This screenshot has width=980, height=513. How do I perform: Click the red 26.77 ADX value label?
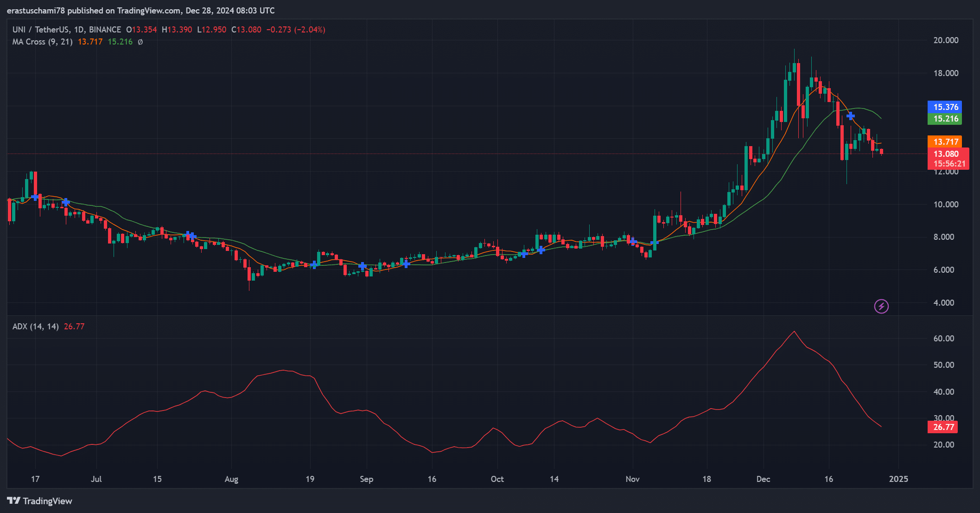pos(943,427)
